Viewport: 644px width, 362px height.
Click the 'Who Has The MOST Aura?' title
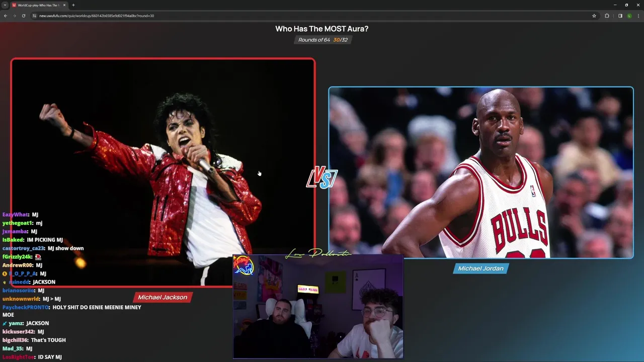pos(322,29)
